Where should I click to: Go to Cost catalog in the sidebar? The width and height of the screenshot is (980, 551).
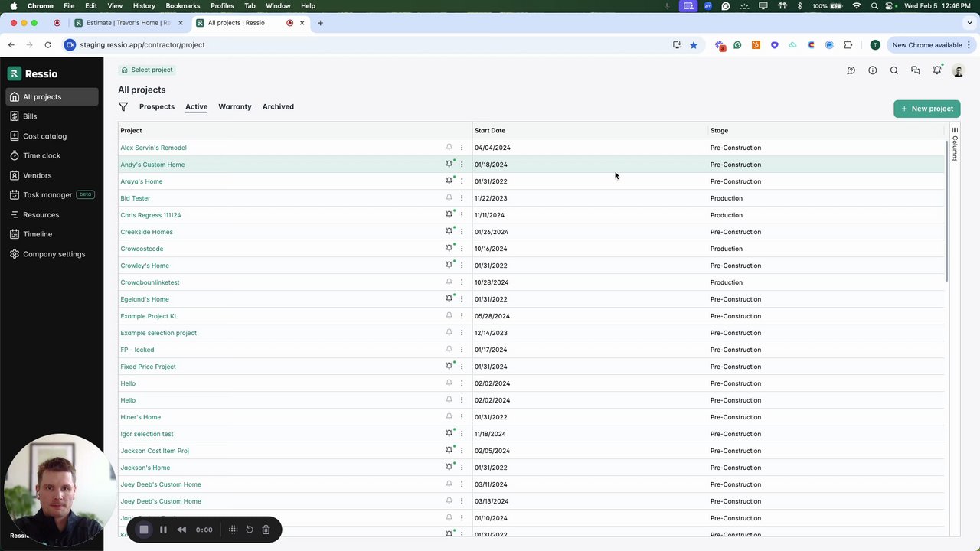(x=44, y=136)
